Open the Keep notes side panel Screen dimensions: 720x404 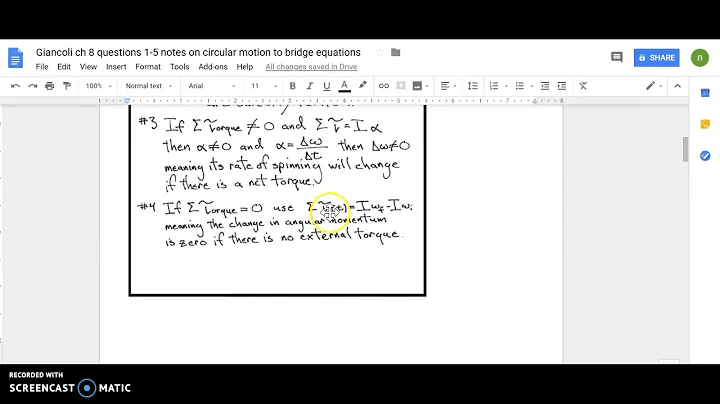[705, 124]
